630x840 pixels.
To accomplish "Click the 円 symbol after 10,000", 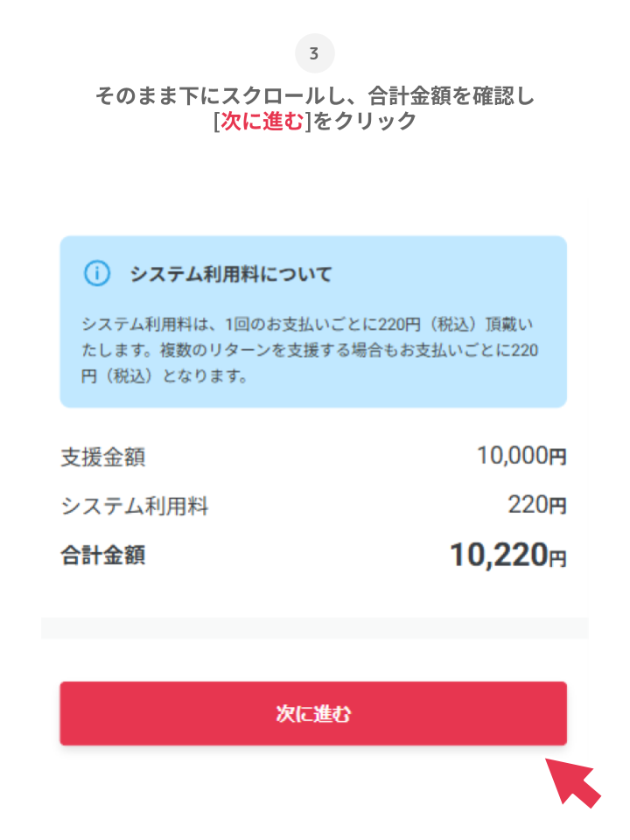I will coord(557,457).
